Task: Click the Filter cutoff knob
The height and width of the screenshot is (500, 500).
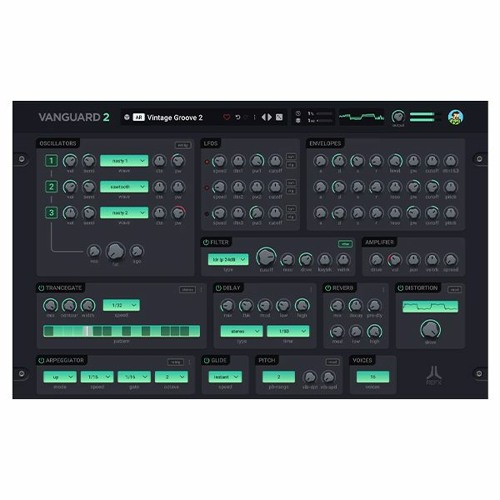Action: (x=266, y=257)
